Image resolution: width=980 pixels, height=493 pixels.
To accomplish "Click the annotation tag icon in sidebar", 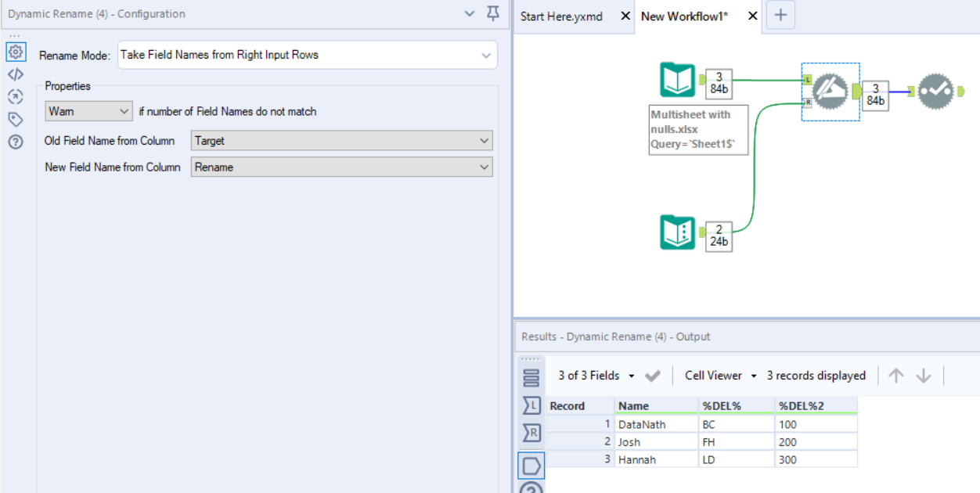I will click(x=16, y=120).
